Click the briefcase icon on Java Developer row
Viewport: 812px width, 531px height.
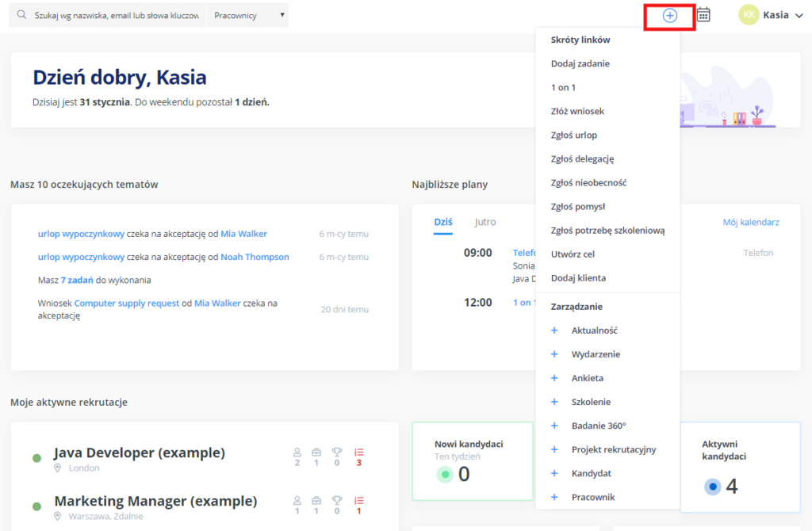pos(317,453)
